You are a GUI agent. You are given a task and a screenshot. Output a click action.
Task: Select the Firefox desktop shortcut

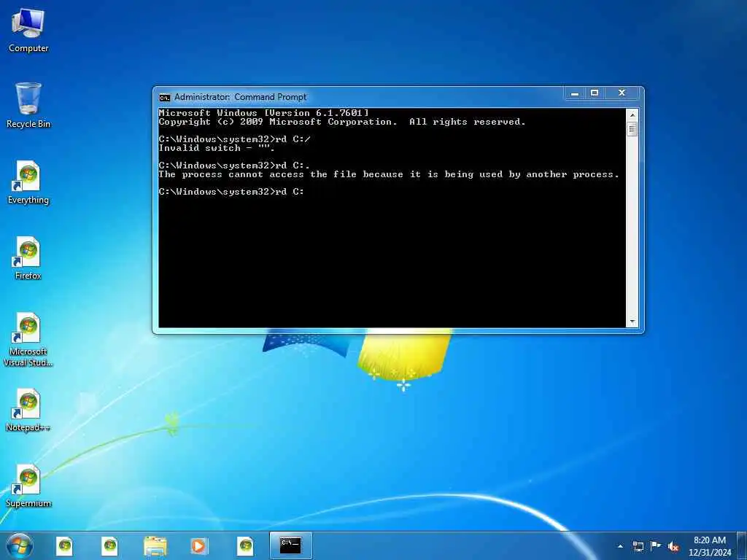pos(28,258)
